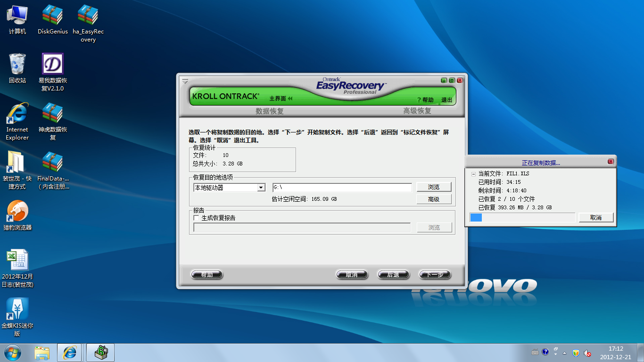Close the 正在复制数据 dialog
Viewport: 644px width, 362px height.
611,162
